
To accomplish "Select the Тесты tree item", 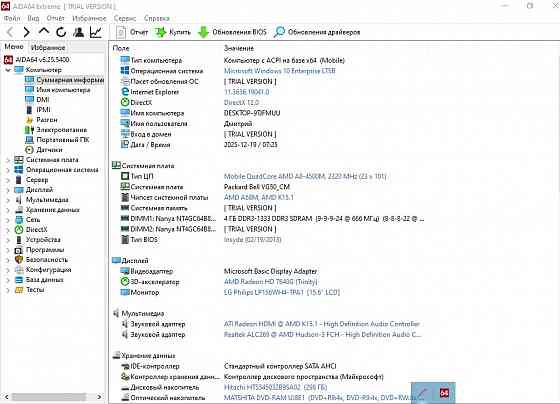I will pyautogui.click(x=30, y=290).
